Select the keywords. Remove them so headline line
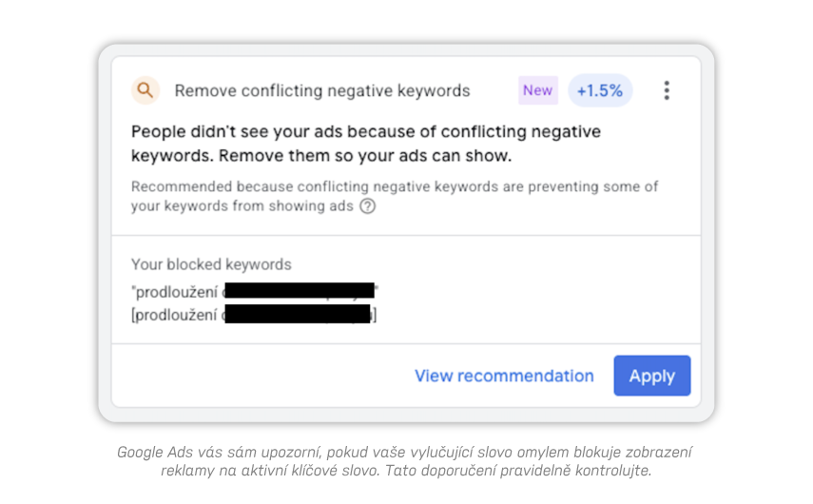This screenshot has height=504, width=813. coord(321,156)
